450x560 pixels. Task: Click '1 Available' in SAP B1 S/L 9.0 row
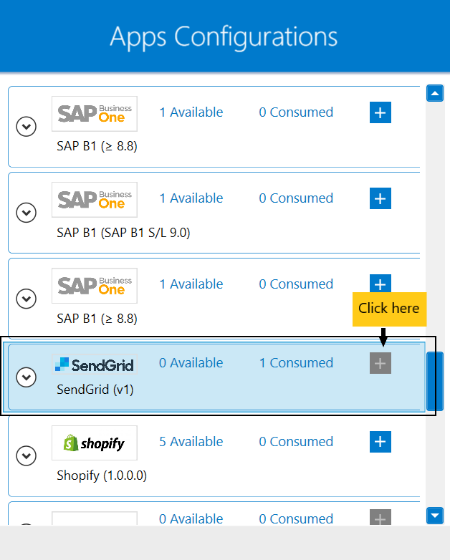pos(191,198)
